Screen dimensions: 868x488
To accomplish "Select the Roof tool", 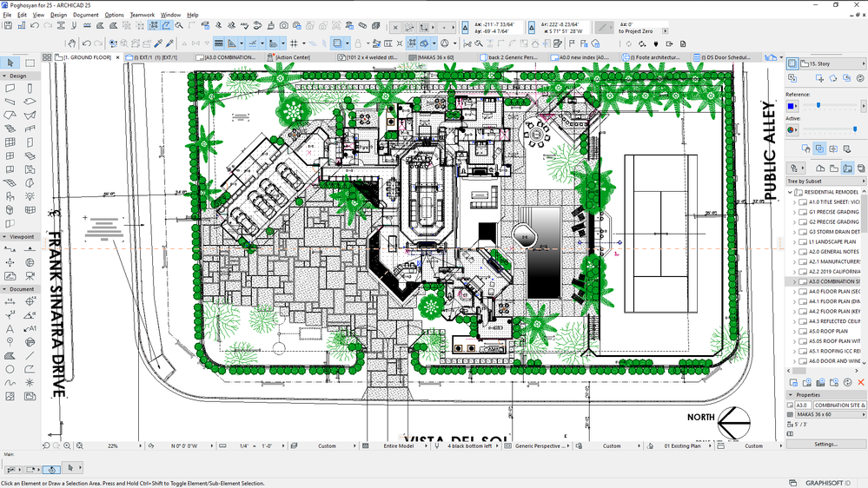I will (x=10, y=115).
